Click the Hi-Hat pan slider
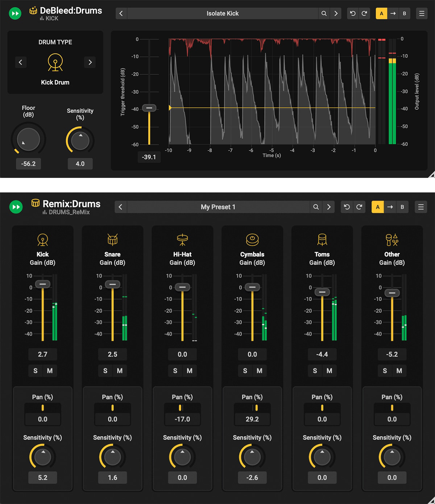Image resolution: width=435 pixels, height=504 pixels. (x=182, y=408)
